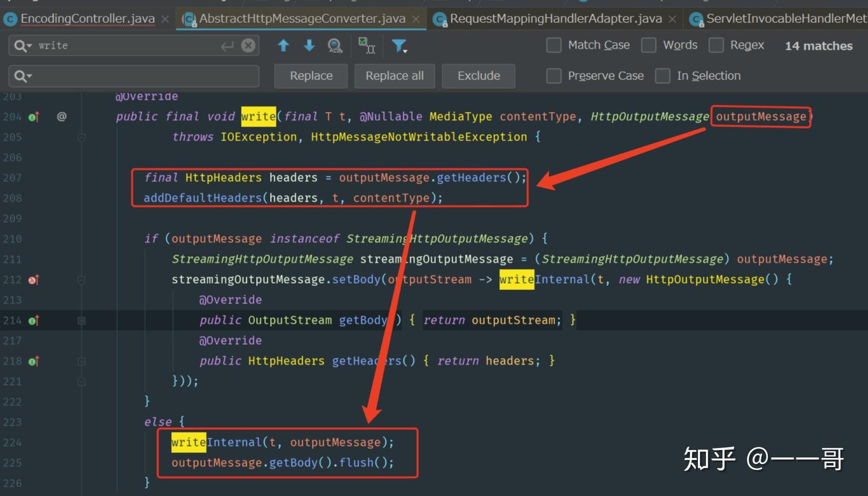Click the Exclude button
The image size is (868, 496).
pos(479,76)
